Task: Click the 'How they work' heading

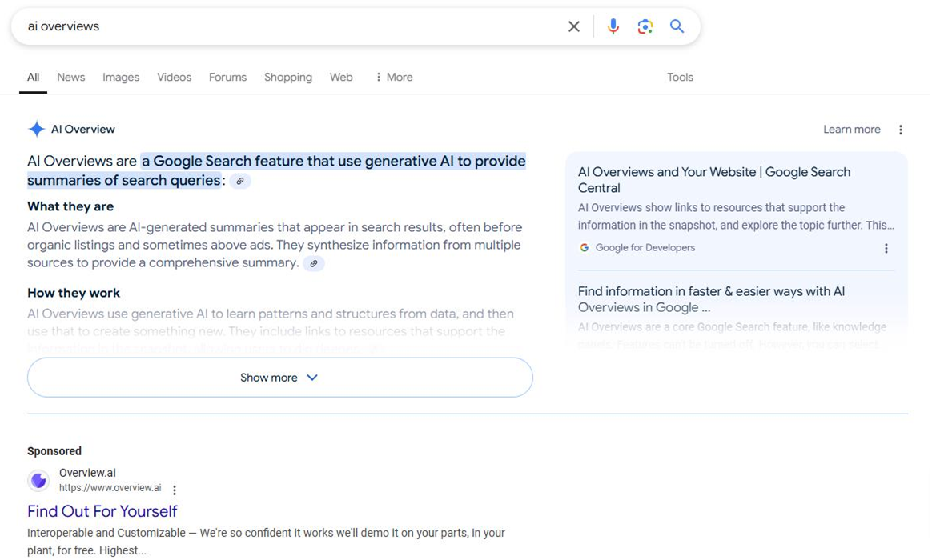Action: tap(74, 293)
